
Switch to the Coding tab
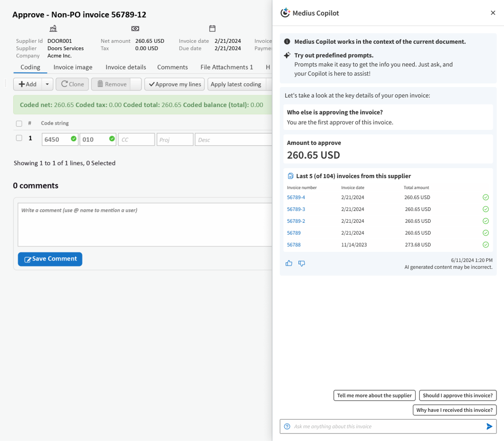coord(30,67)
